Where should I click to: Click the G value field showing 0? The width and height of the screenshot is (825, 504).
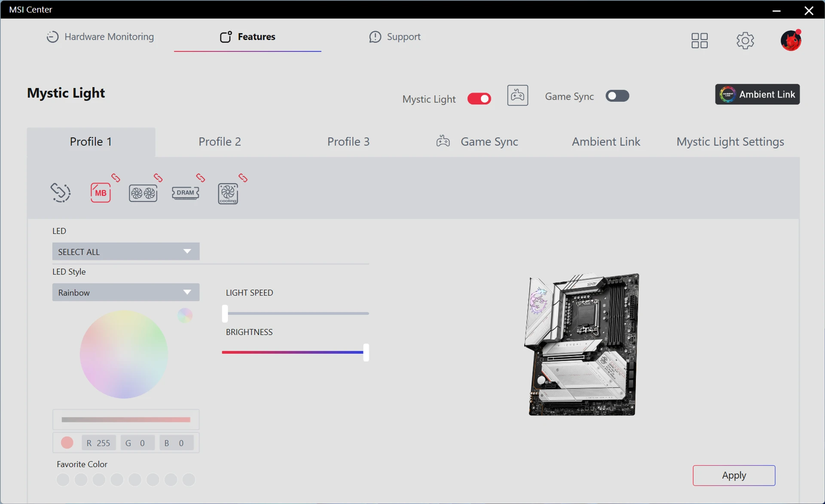click(x=137, y=443)
